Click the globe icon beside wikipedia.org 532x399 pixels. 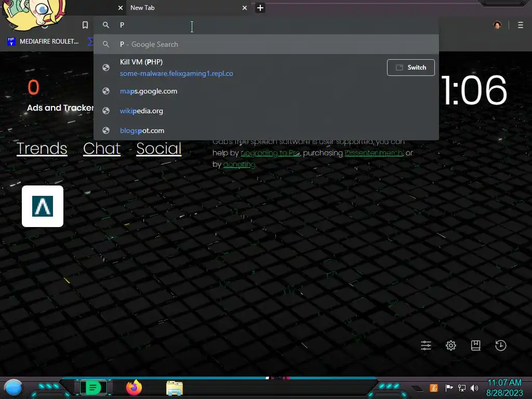tap(106, 111)
